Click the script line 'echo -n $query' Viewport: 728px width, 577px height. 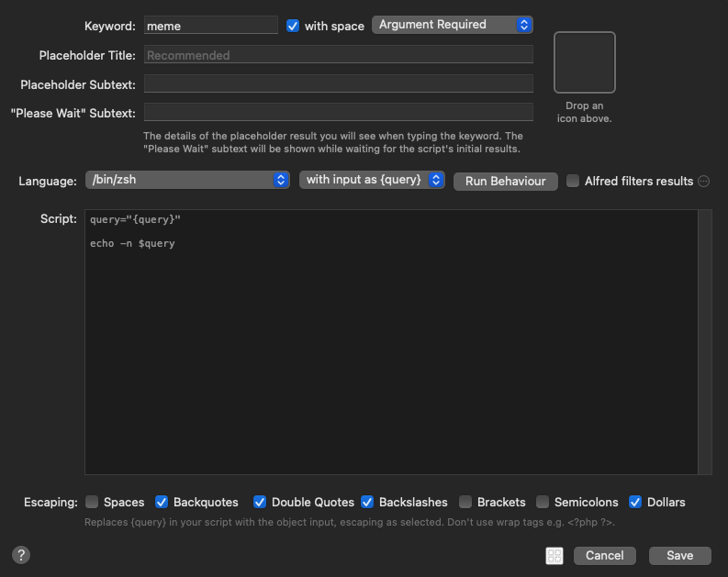coord(132,243)
